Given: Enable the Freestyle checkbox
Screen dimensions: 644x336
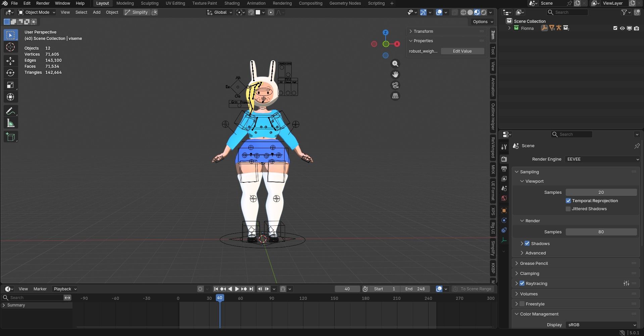Looking at the screenshot, I should tap(522, 304).
